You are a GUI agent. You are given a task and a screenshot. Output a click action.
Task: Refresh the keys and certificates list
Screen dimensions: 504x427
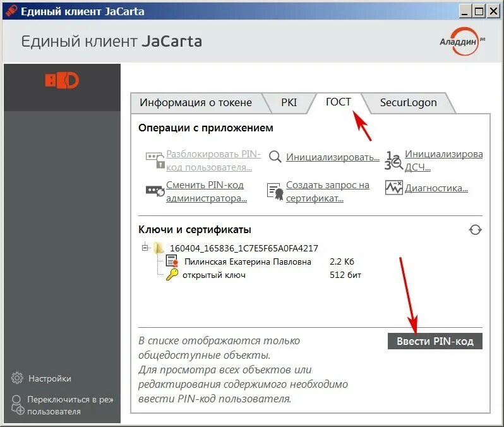click(475, 230)
